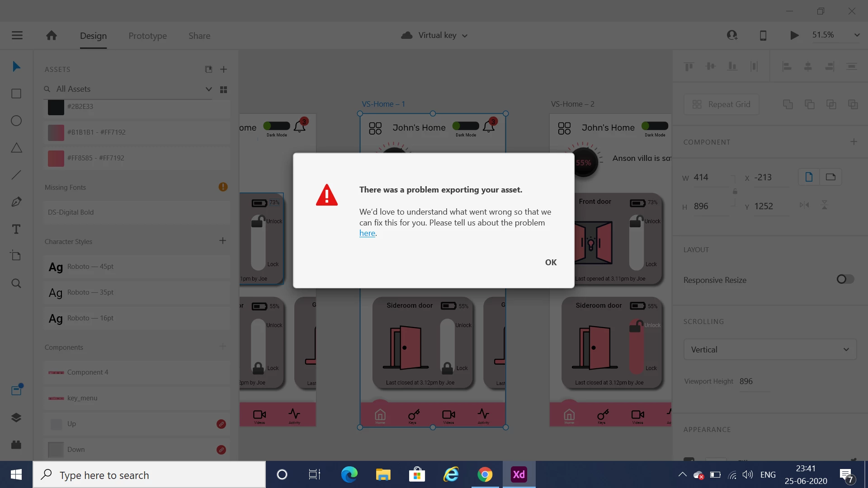This screenshot has width=868, height=488.
Task: Click the 'here' link in dialog
Action: tap(367, 233)
